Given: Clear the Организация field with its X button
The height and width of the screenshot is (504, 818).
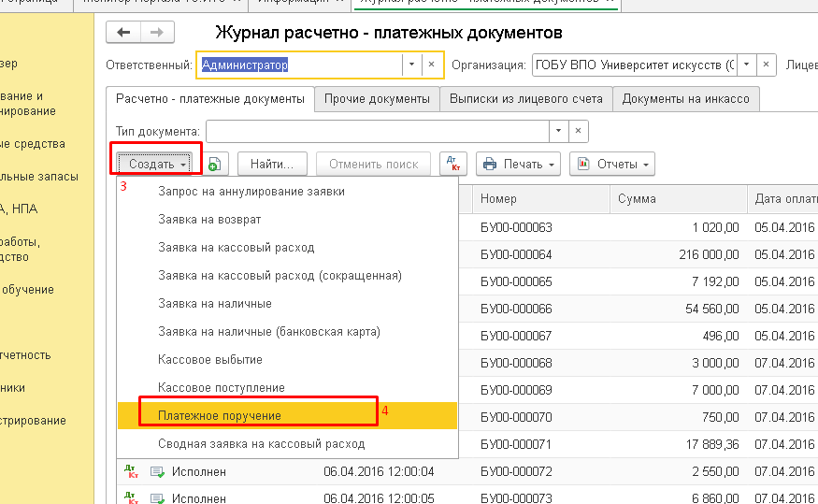Looking at the screenshot, I should point(767,65).
